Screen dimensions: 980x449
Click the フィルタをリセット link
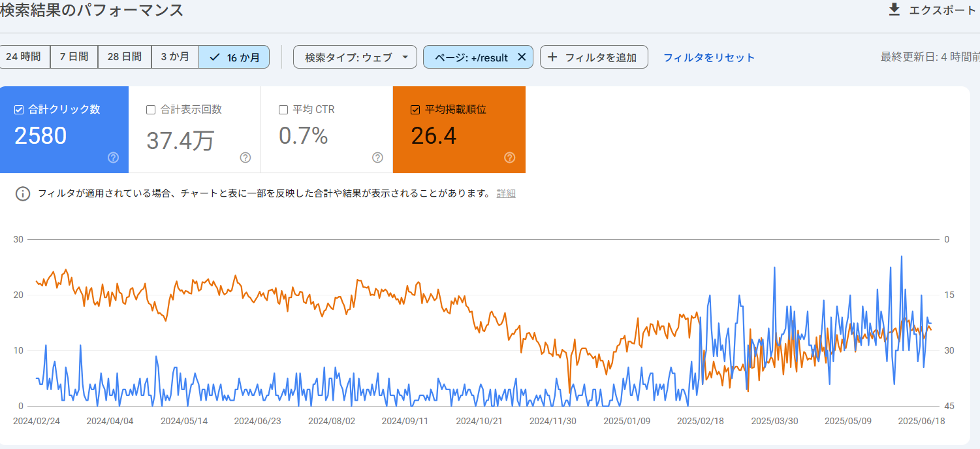[x=708, y=57]
